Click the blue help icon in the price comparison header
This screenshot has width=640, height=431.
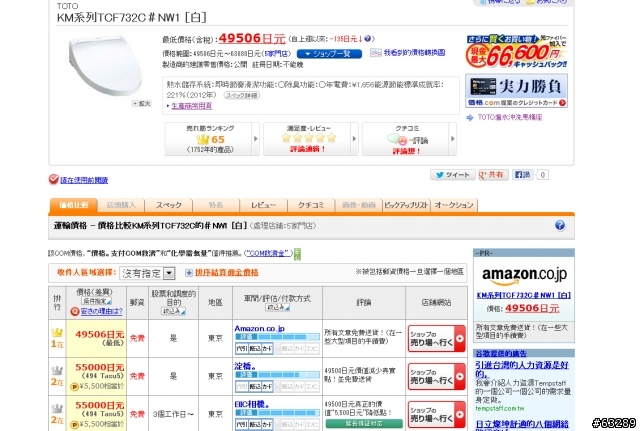(560, 225)
